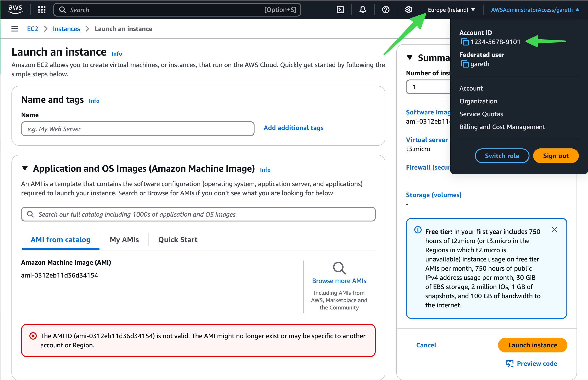588x380 pixels.
Task: Click the magnifier icon in AMI catalog search
Action: coord(30,214)
